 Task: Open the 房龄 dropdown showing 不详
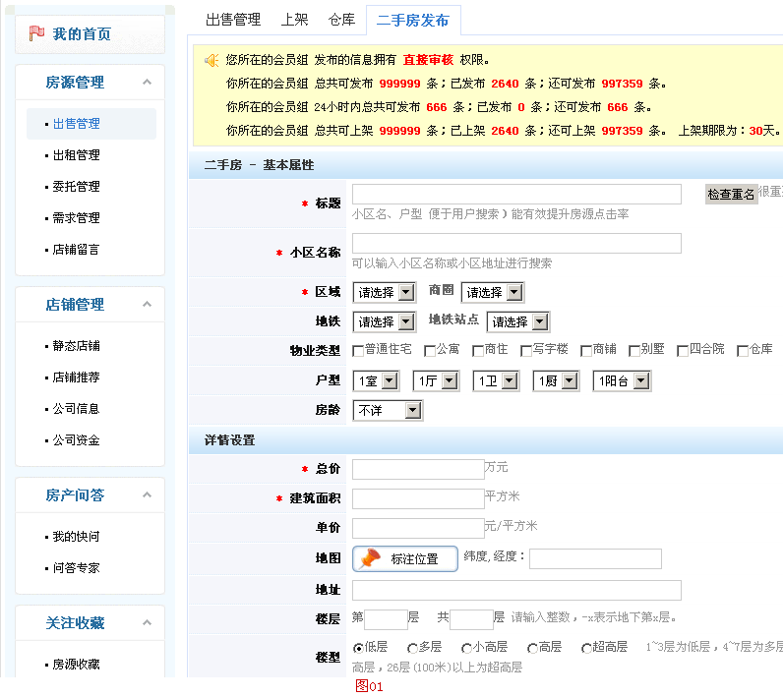click(x=387, y=410)
